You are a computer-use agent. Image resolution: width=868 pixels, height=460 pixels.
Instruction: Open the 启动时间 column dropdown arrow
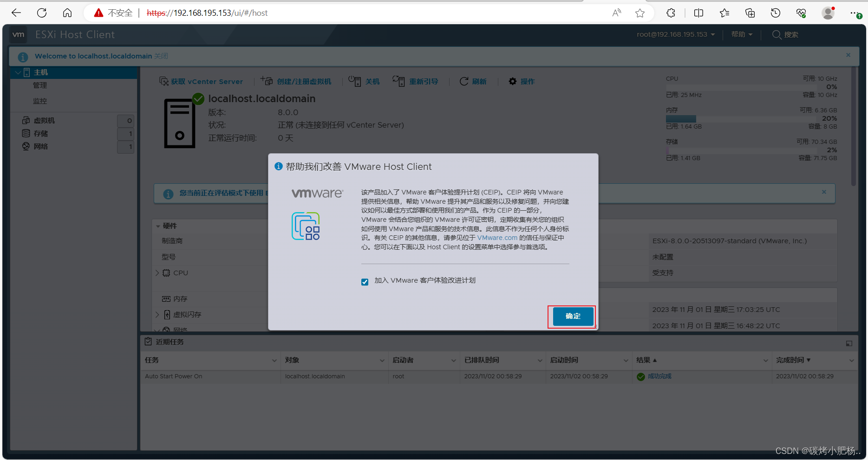pos(626,361)
